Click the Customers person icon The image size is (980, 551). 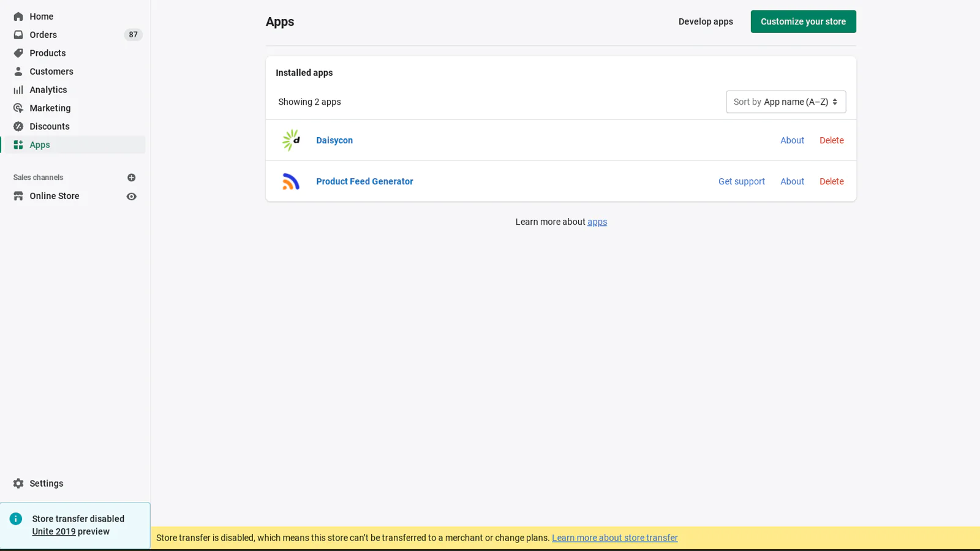click(x=18, y=72)
